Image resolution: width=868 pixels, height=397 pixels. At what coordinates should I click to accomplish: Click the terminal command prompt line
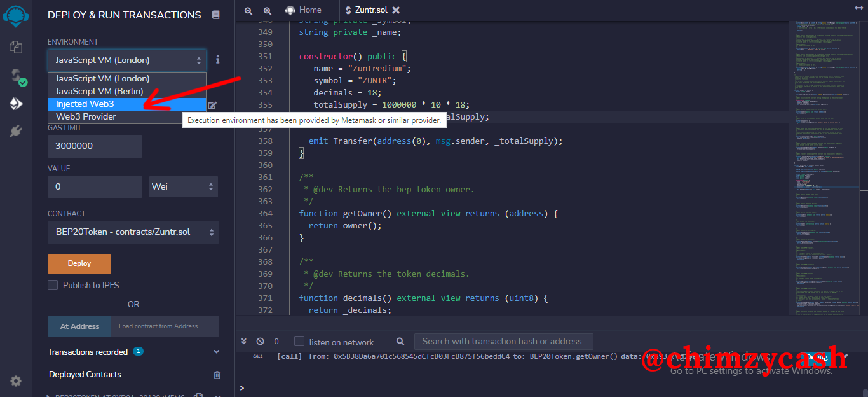tap(552, 387)
